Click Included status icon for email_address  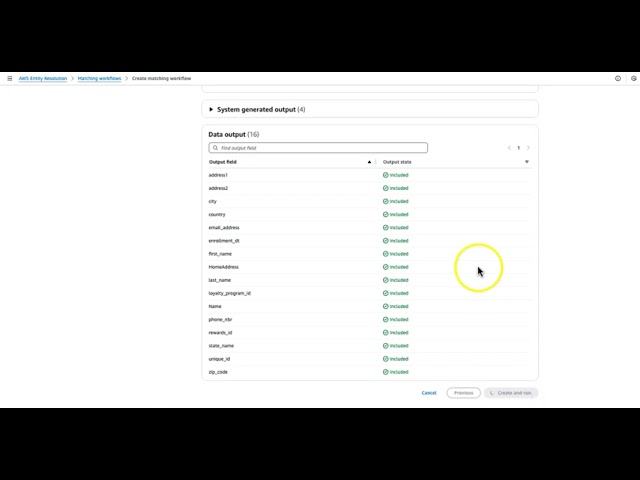point(385,227)
